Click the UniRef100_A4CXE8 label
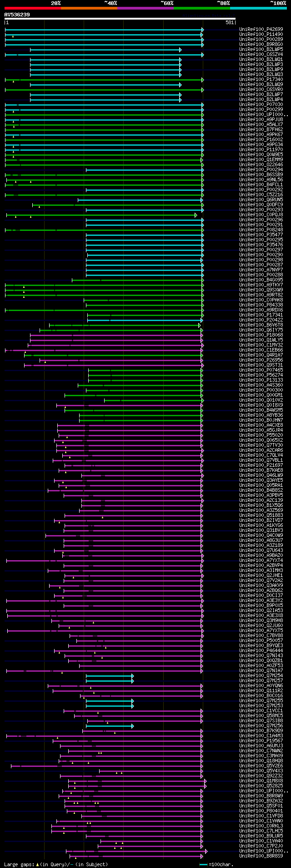Viewport: 291px width, 868px height. 261,425
